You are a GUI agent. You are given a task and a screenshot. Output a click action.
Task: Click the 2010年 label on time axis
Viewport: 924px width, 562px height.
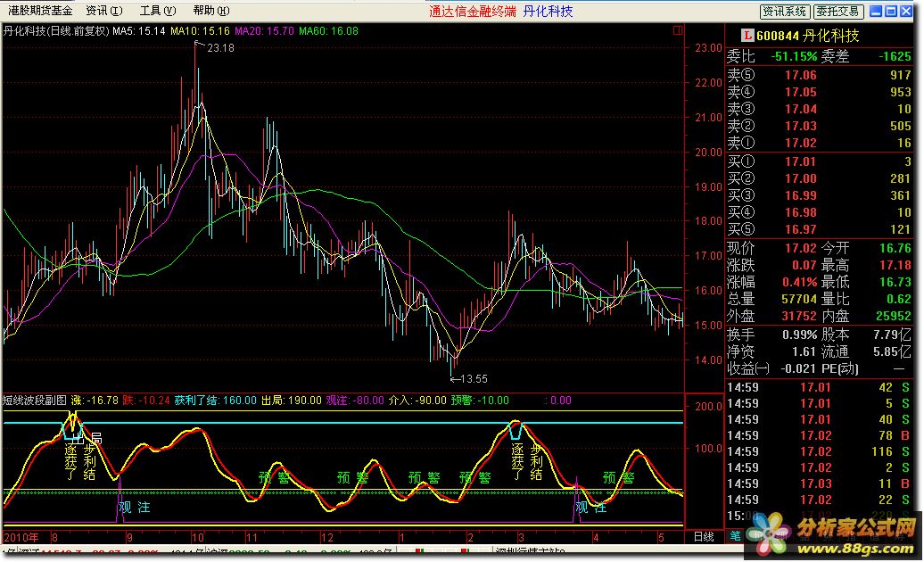coord(21,537)
